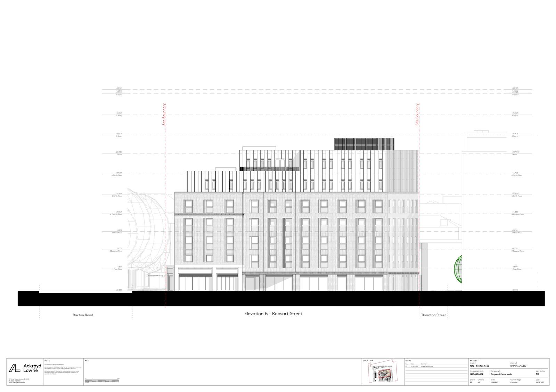Click the Thornton Street label
Image resolution: width=556 pixels, height=392 pixels.
click(x=433, y=315)
